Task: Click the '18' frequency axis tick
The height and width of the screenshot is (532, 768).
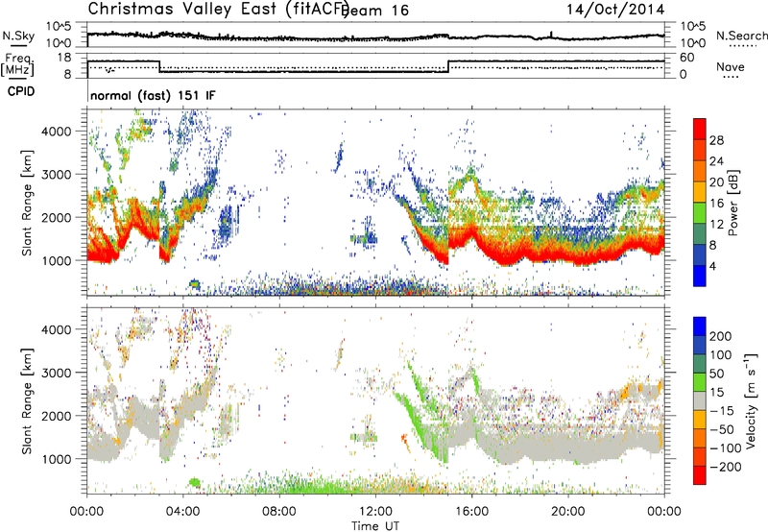Action: tap(64, 58)
